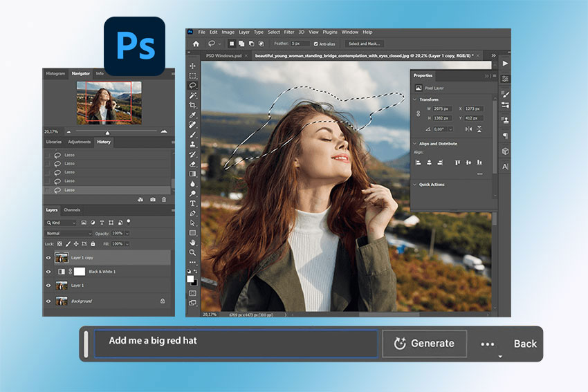Screen dimensions: 588x392
Task: Click the Generate button
Action: pyautogui.click(x=424, y=344)
